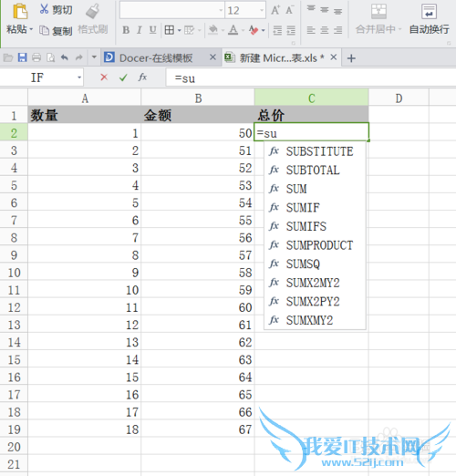The image size is (456, 476).
Task: Align text to bottom
Action: pyautogui.click(x=337, y=11)
